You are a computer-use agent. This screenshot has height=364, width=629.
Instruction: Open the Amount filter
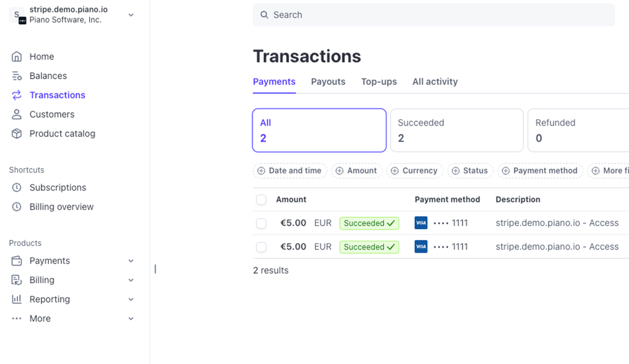pos(357,171)
